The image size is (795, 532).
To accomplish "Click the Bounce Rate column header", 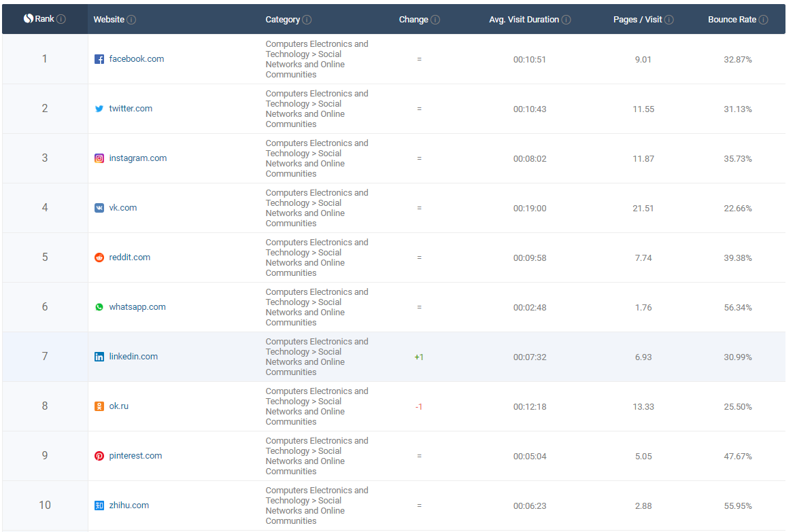I will (732, 20).
